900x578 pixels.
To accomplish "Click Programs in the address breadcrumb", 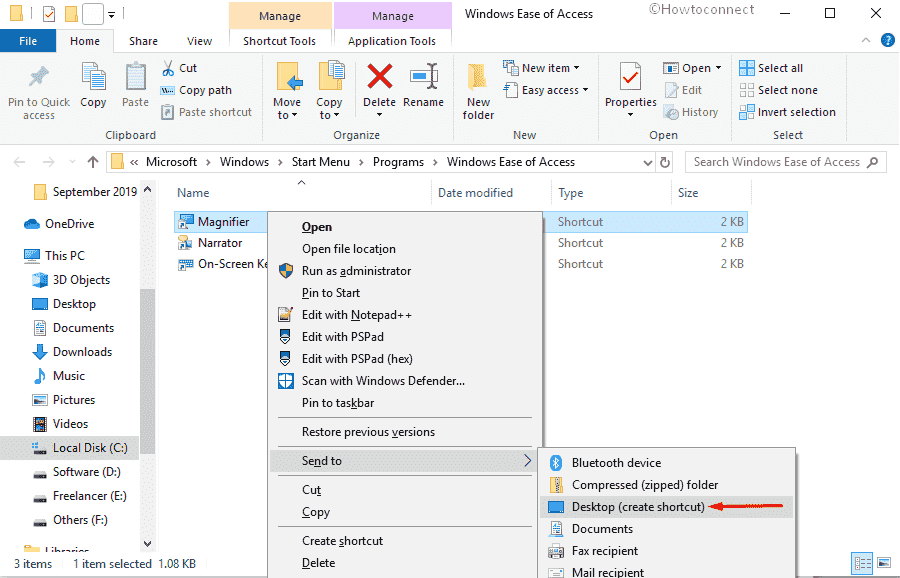I will click(398, 162).
